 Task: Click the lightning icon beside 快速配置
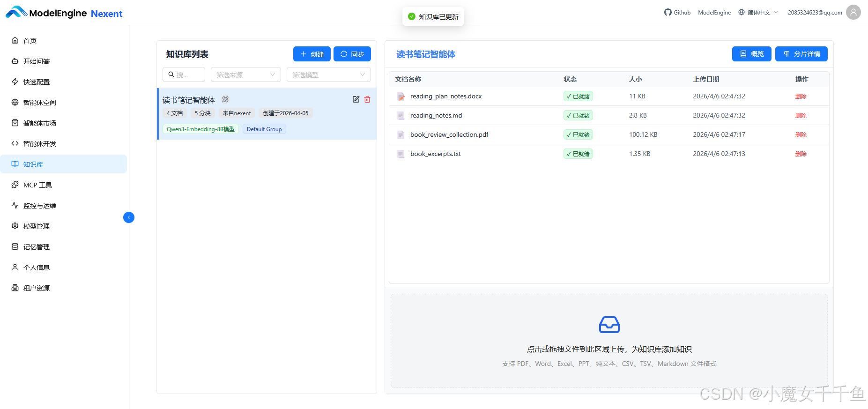click(15, 82)
